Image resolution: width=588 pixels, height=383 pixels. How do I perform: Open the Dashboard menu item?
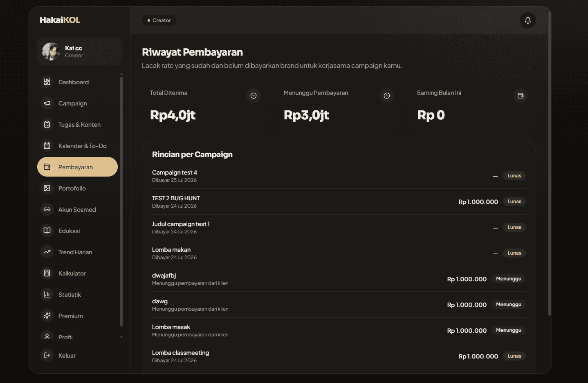[x=77, y=82]
